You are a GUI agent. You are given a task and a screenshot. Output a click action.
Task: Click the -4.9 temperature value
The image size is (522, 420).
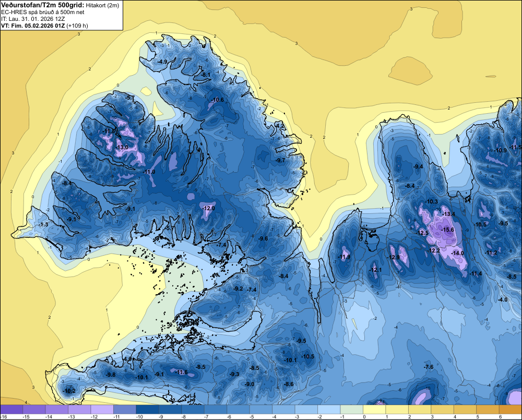tap(162, 62)
